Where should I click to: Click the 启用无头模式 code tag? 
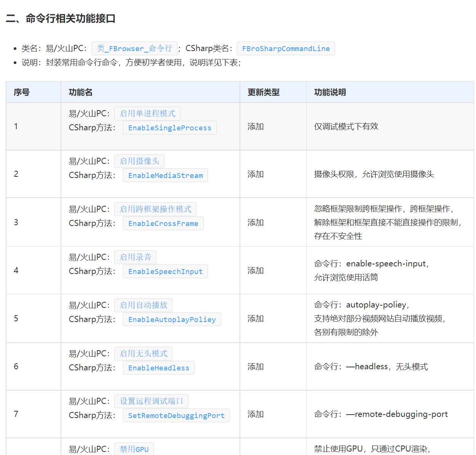coord(143,354)
